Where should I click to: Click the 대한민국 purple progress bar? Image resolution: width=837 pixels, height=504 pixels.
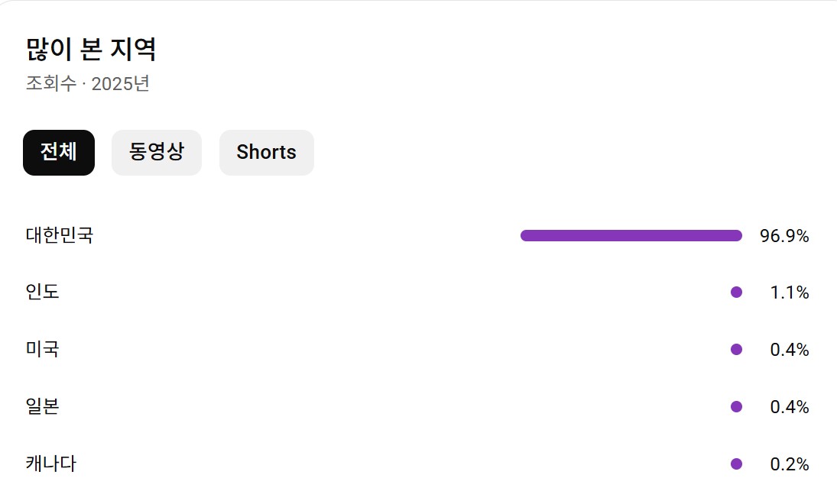tap(631, 236)
